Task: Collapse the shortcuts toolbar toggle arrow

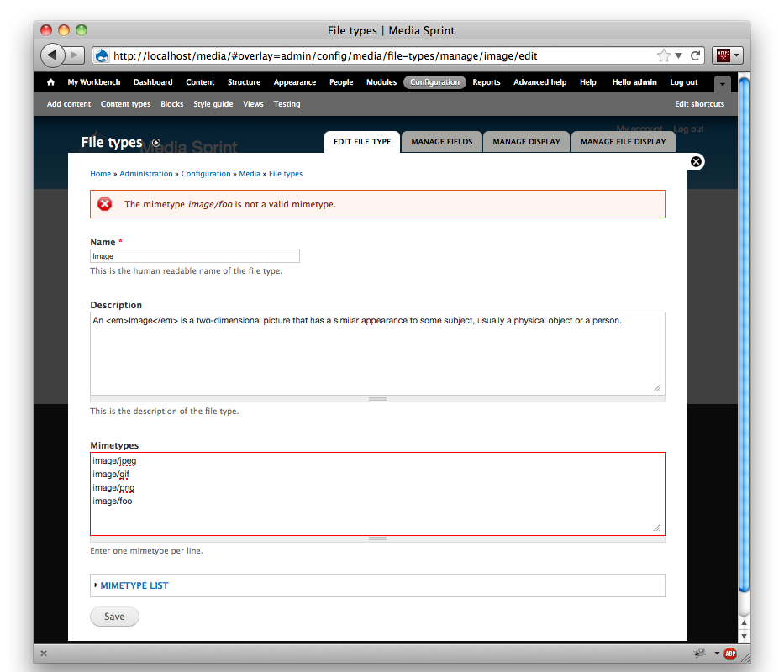Action: (x=723, y=84)
